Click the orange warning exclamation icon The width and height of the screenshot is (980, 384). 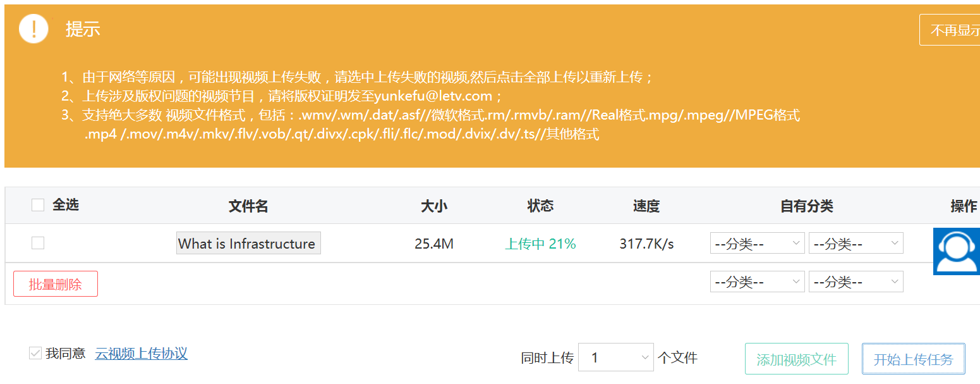pos(33,28)
